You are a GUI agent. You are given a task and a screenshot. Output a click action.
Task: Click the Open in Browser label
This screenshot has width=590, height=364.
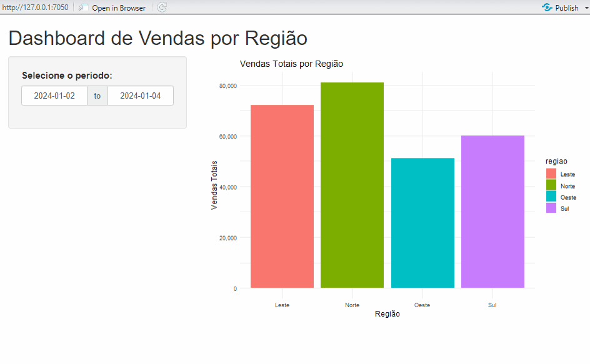tap(119, 8)
